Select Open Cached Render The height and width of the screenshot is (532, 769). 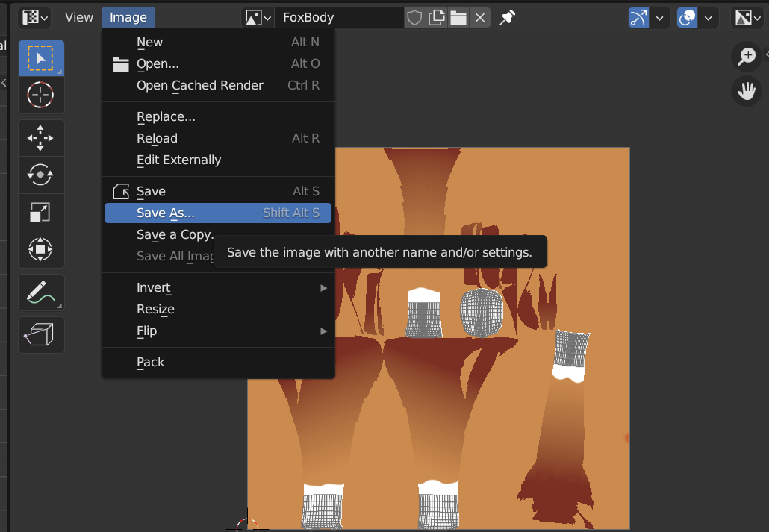pyautogui.click(x=218, y=85)
